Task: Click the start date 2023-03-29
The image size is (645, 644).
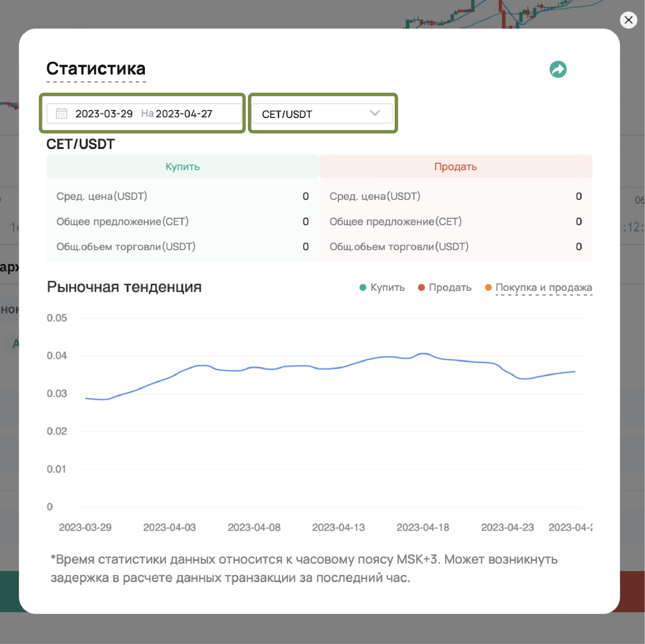Action: [x=104, y=114]
